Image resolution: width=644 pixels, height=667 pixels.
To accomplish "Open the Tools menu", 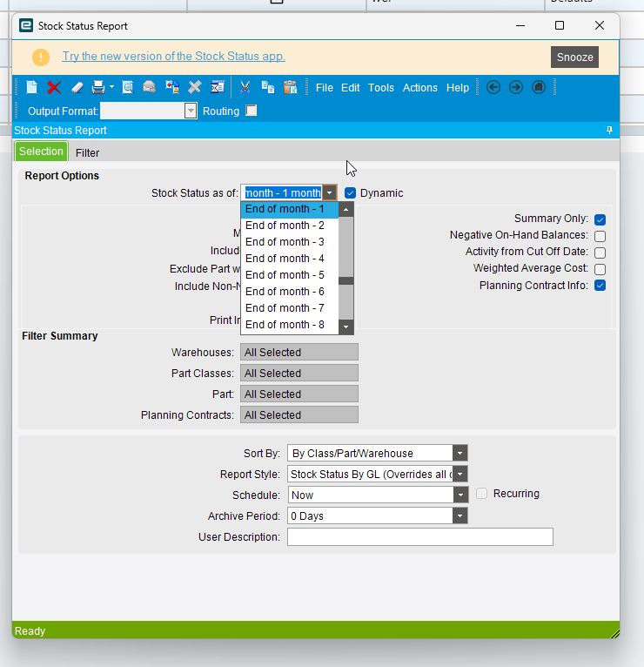I will (381, 88).
